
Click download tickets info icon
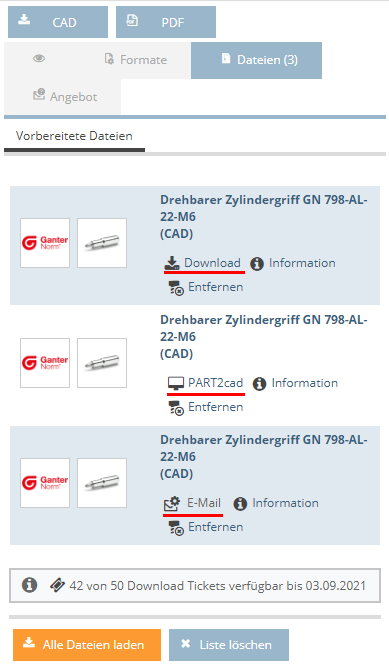coord(29,585)
